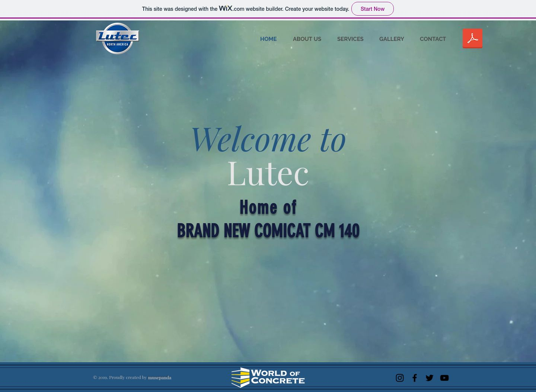Click the '© 2019. Proudly created by' text
The width and height of the screenshot is (536, 392).
pos(120,377)
